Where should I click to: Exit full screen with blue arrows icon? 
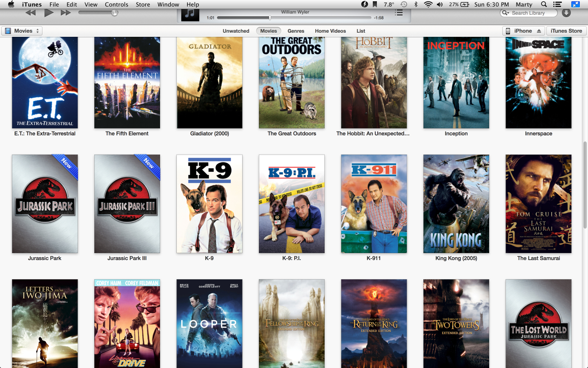pyautogui.click(x=575, y=4)
